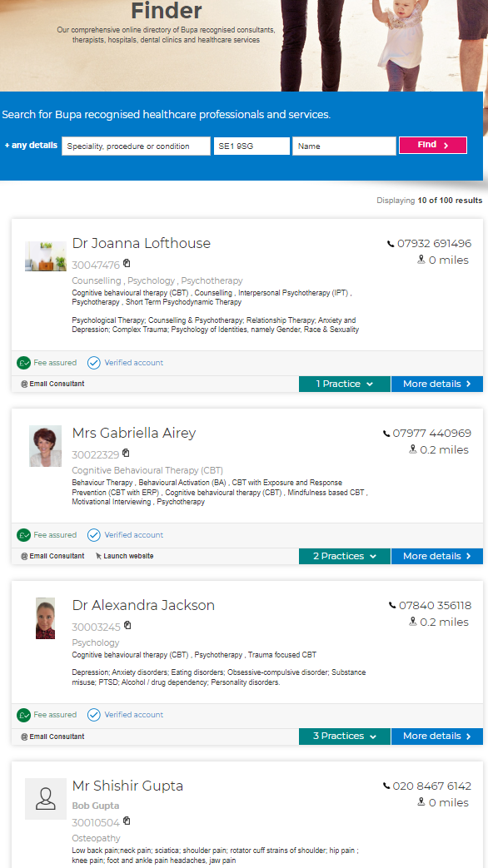The image size is (488, 868).
Task: Click Cognitive Behavioural Therapy (CBT) speciality under Airey
Action: (147, 470)
